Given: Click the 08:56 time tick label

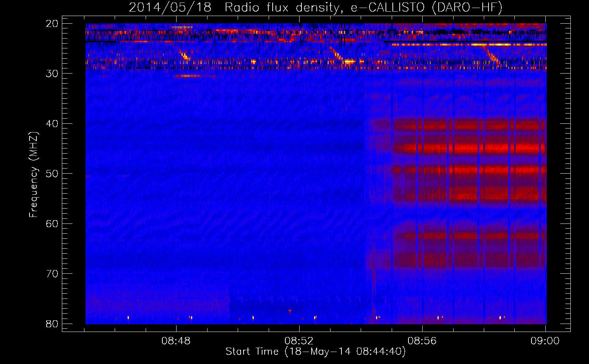Looking at the screenshot, I should [x=422, y=341].
